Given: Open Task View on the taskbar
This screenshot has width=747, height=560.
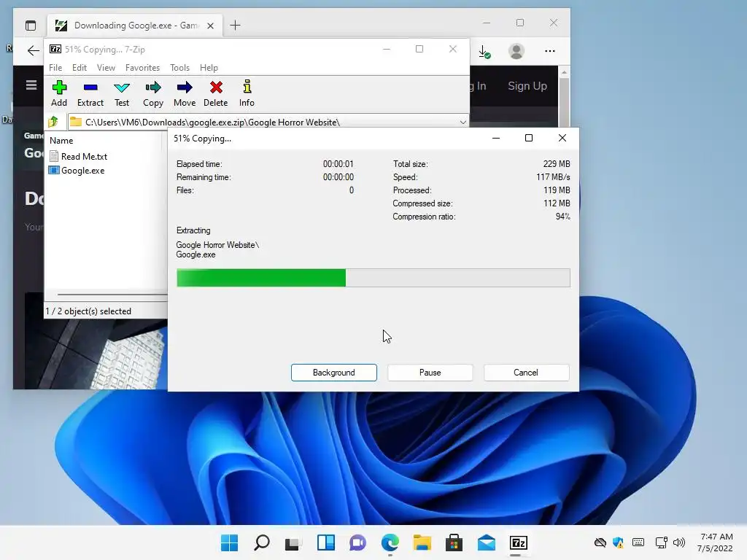Looking at the screenshot, I should click(x=293, y=542).
